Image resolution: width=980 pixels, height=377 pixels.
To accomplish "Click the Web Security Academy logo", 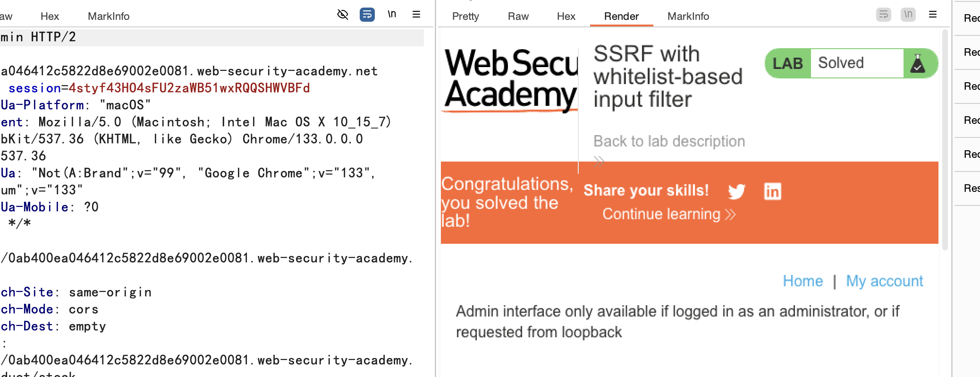I will point(511,79).
